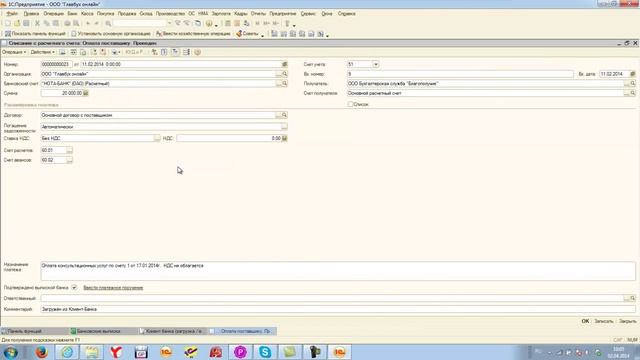Click the OK button

pyautogui.click(x=585, y=321)
